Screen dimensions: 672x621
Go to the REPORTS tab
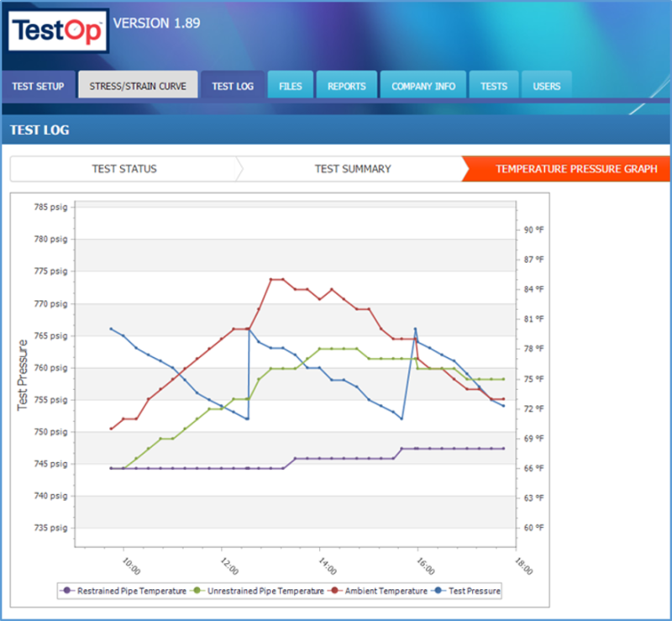tap(347, 85)
